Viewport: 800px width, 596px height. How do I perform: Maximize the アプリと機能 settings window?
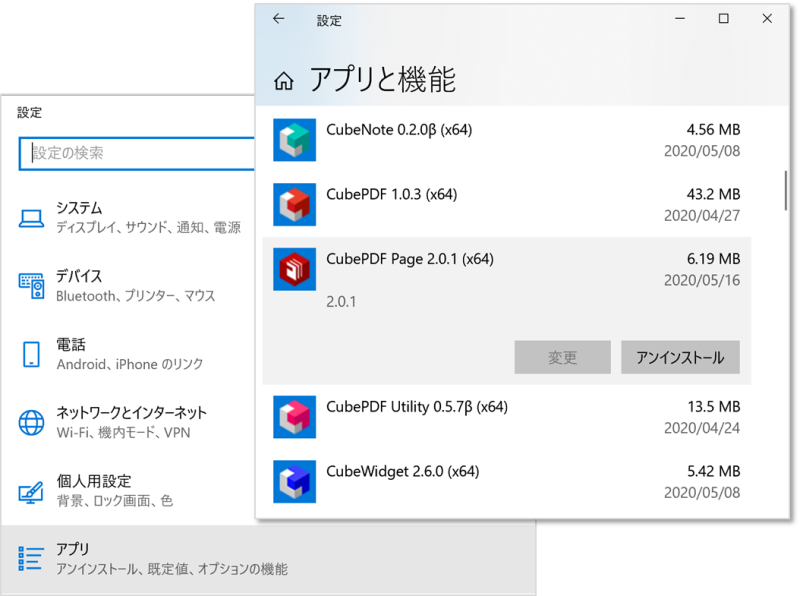click(x=723, y=19)
